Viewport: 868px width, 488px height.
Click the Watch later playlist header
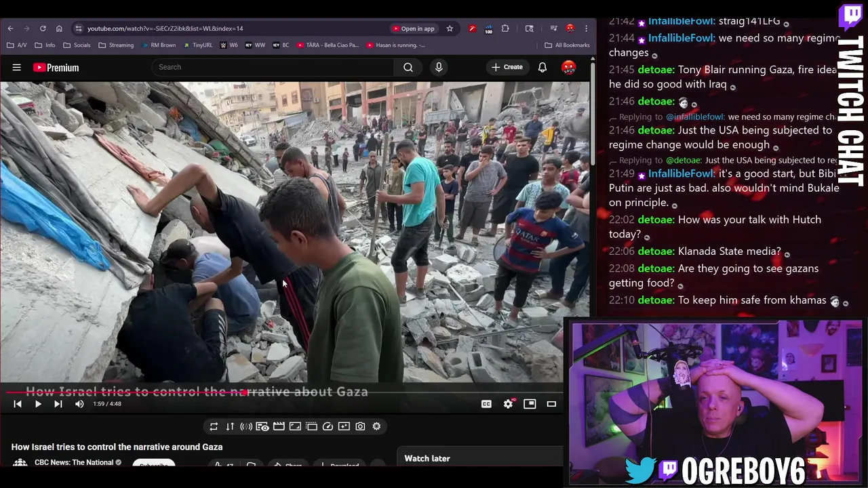pos(427,459)
